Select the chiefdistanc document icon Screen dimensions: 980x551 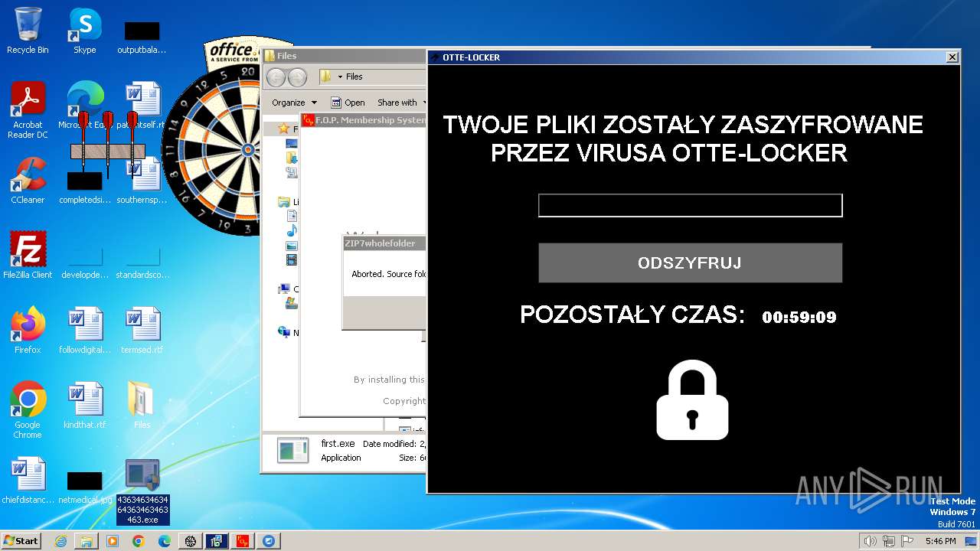[28, 481]
